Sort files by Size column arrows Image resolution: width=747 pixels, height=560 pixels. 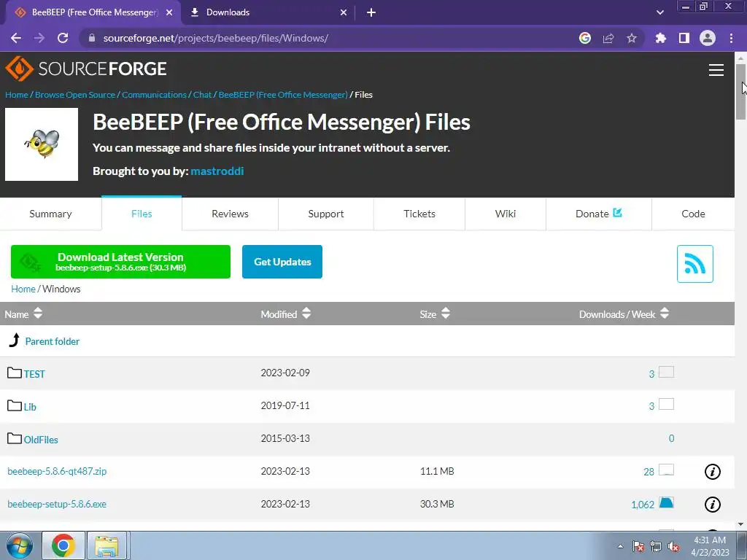click(x=446, y=314)
